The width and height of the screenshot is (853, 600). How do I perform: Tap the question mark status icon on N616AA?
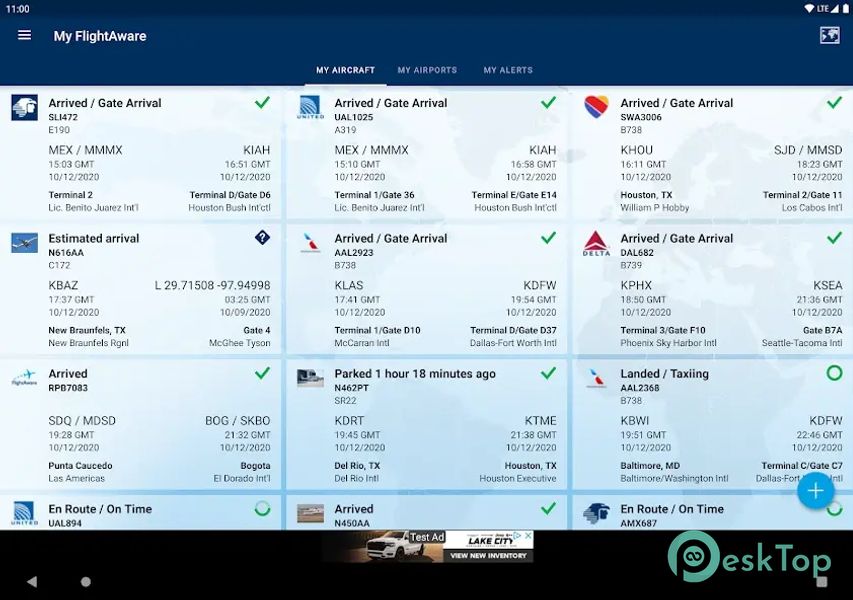(x=262, y=237)
